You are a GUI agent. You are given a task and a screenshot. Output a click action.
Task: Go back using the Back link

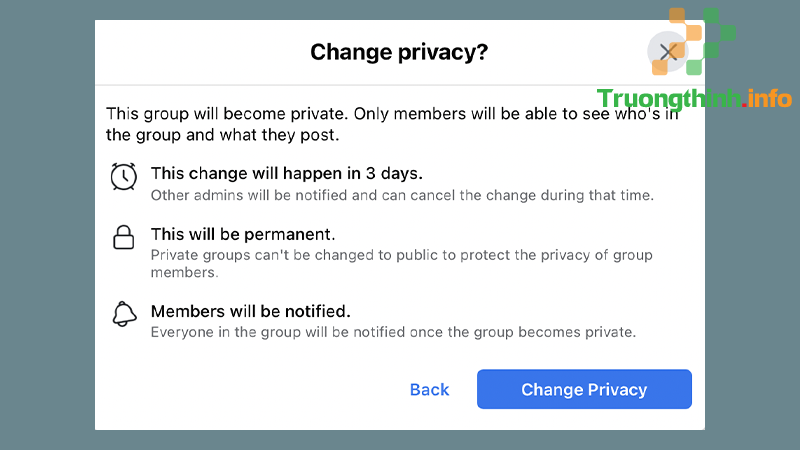coord(429,390)
